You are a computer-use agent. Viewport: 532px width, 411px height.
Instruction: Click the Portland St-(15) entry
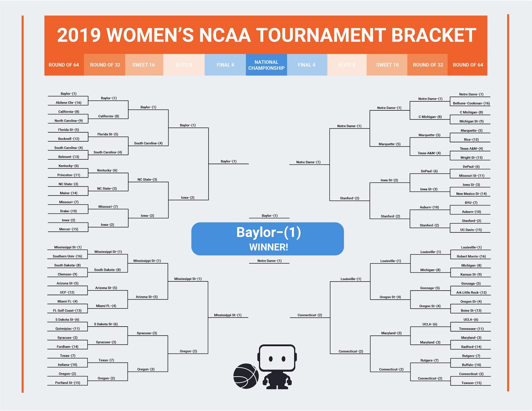point(68,383)
